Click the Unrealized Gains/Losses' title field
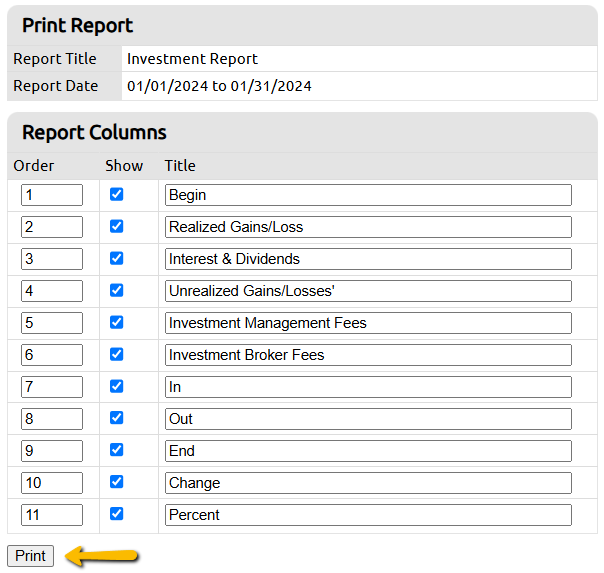Viewport: 604px width, 573px height. click(x=368, y=291)
